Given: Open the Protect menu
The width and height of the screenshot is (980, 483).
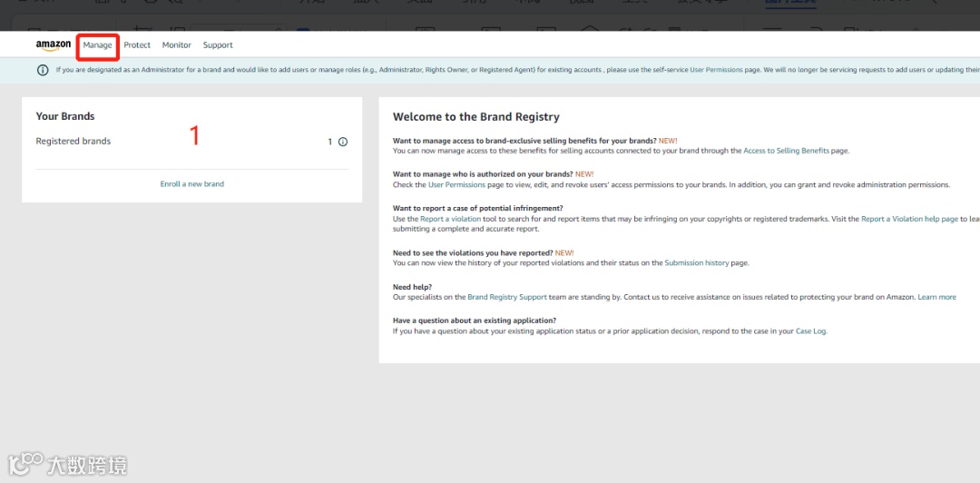Looking at the screenshot, I should click(137, 45).
